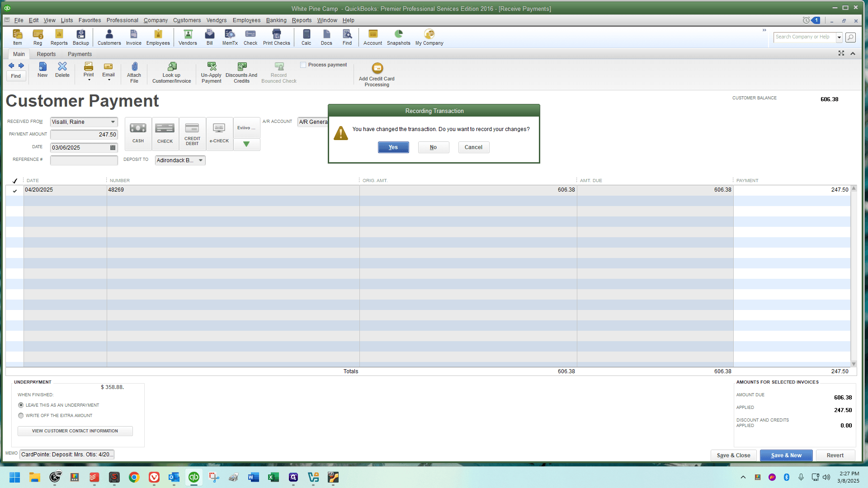Screen dimensions: 868x488
Task: Open the Reg register icon
Action: (38, 37)
